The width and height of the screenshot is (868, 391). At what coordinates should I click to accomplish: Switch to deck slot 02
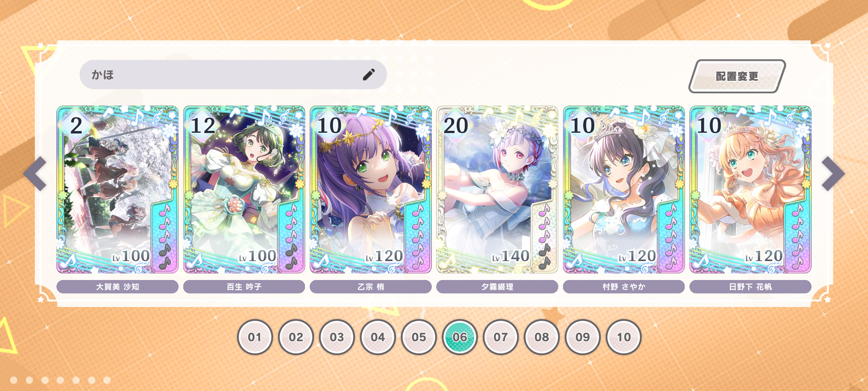(296, 337)
